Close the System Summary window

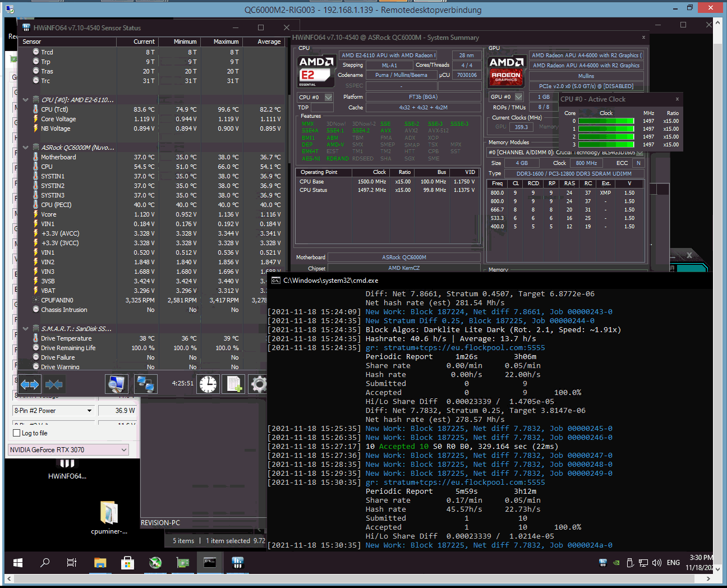click(643, 38)
